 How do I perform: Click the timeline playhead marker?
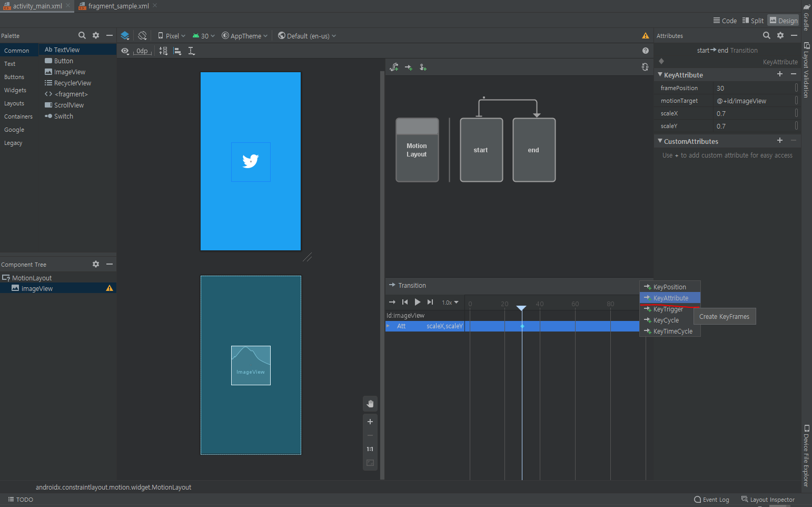click(x=521, y=307)
